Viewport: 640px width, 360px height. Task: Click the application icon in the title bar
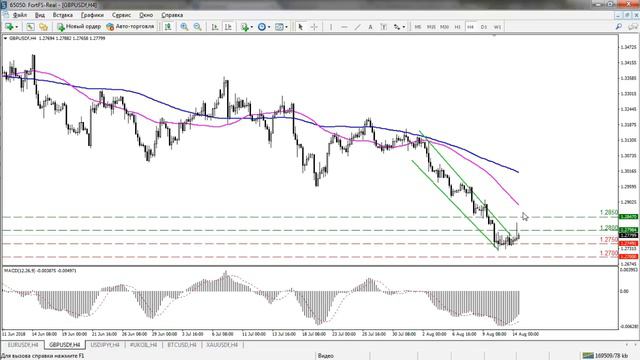[4, 5]
